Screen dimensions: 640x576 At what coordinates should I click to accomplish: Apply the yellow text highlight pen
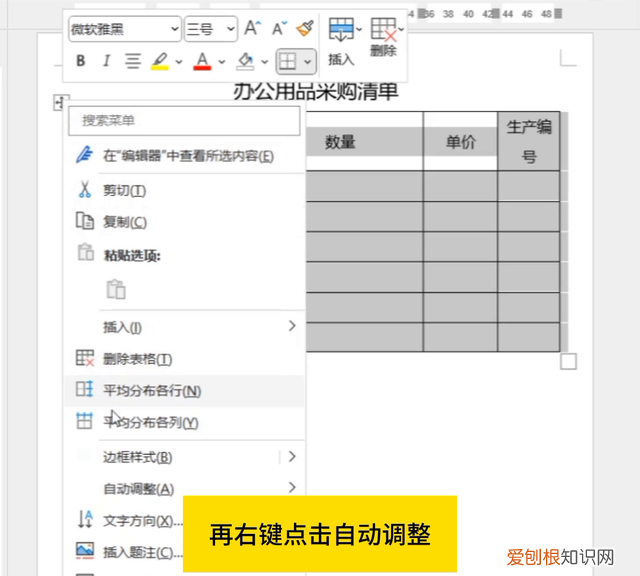[160, 61]
